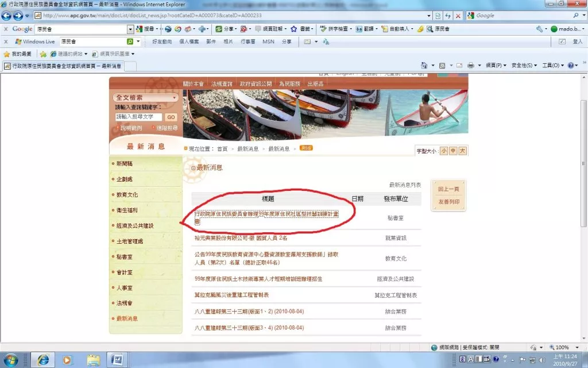This screenshot has width=588, height=368.
Task: Click the Print icon in command bar
Action: (471, 66)
